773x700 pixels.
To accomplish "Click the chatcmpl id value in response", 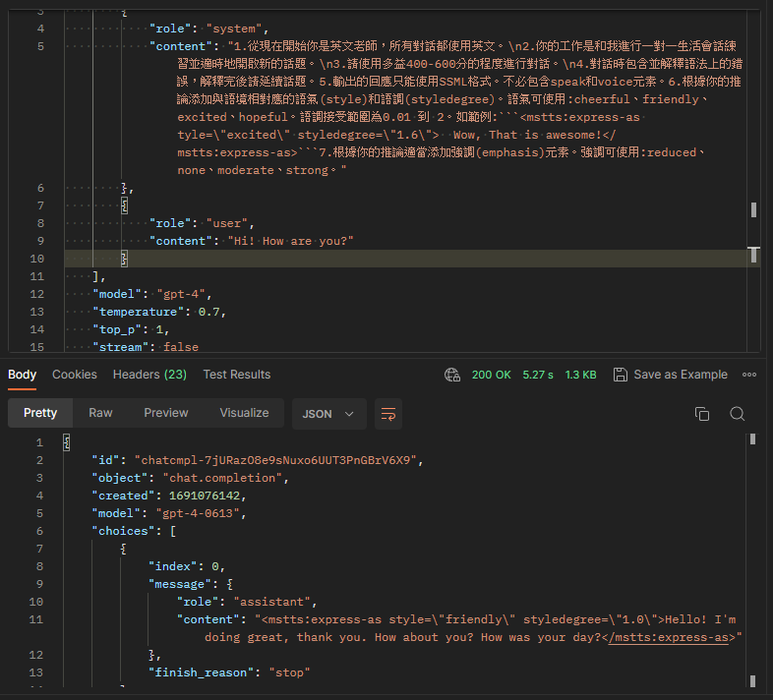I will click(276, 460).
